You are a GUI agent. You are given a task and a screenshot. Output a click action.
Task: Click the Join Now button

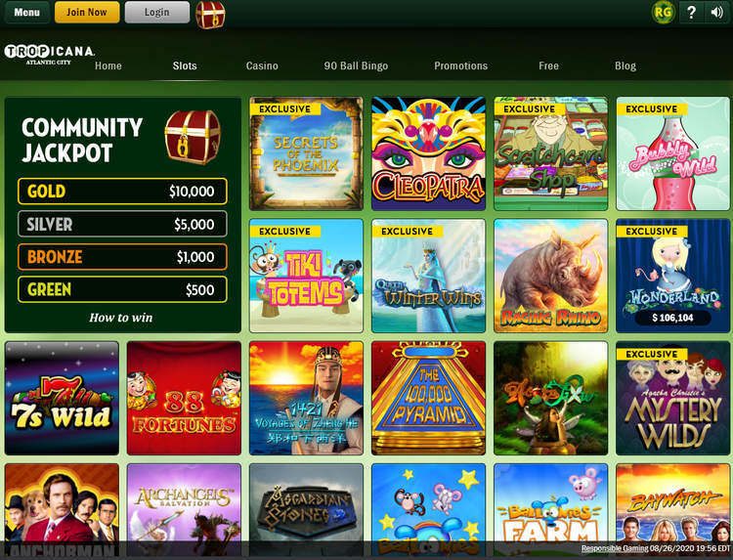[86, 12]
